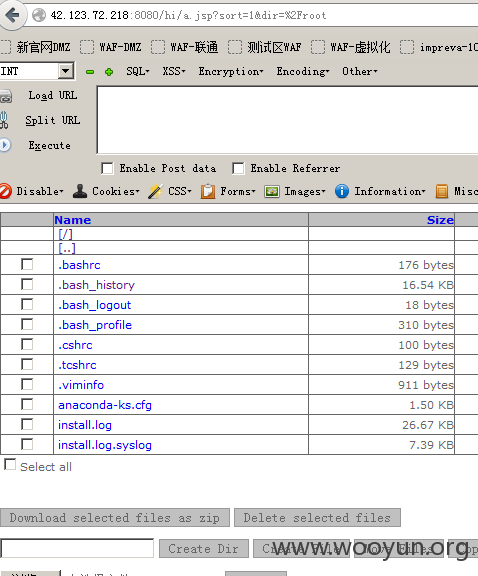Tick the checkbox for anaconda-ks.cfg
The width and height of the screenshot is (478, 576).
[27, 404]
